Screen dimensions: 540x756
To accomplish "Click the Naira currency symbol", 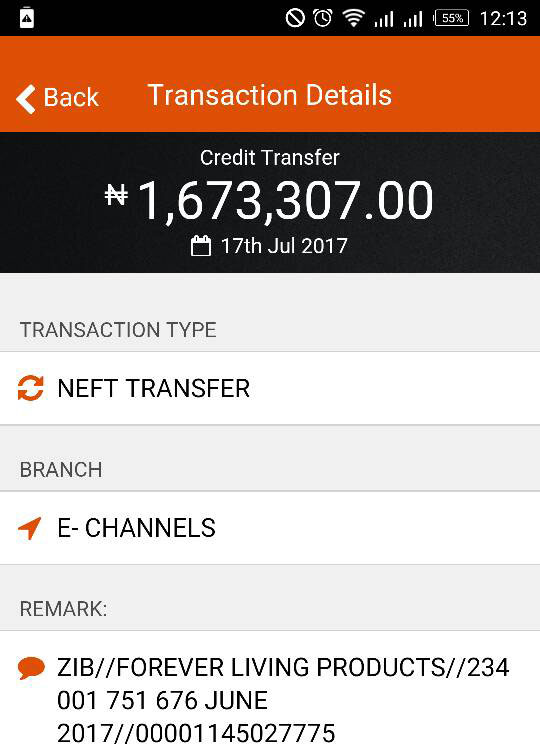I will (116, 195).
